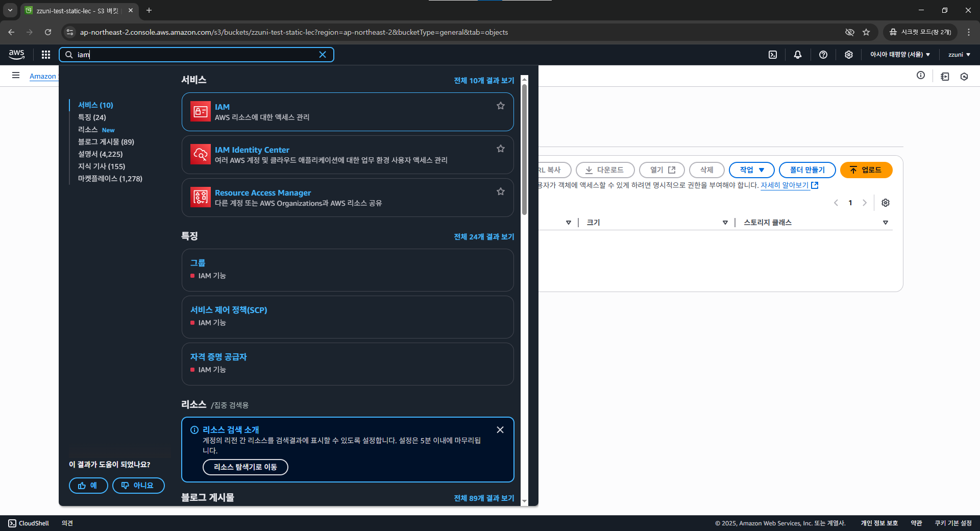
Task: Sort by 크기 column arrow
Action: point(725,223)
